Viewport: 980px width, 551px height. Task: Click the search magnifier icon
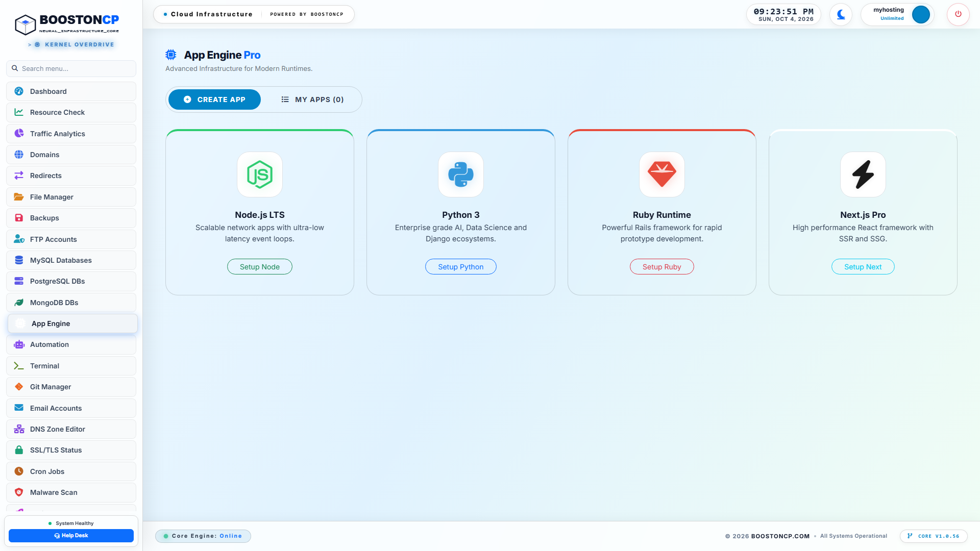click(x=15, y=68)
